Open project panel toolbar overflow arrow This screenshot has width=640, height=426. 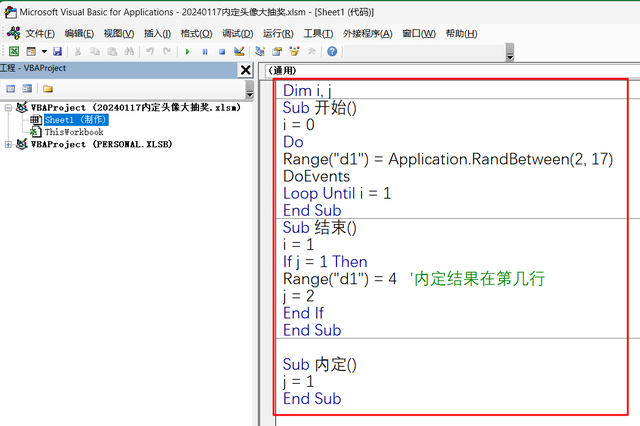point(250,90)
